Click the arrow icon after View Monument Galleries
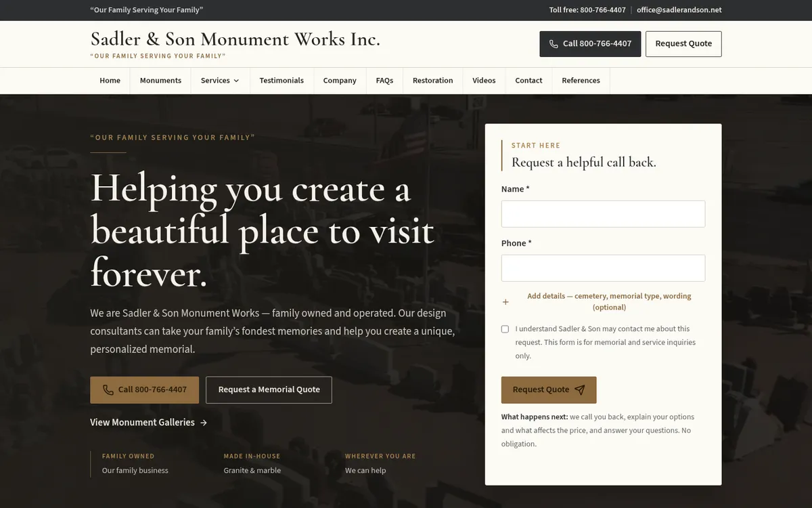 coord(204,423)
